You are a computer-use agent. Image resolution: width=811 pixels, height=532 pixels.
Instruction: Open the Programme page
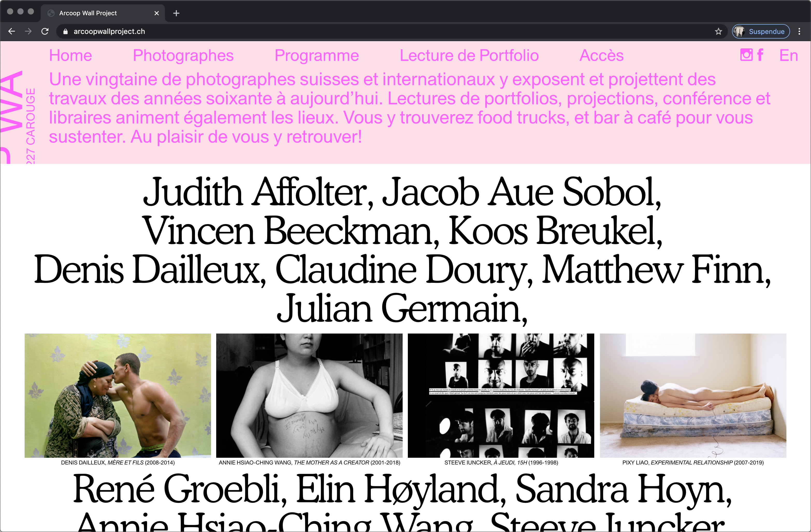317,56
